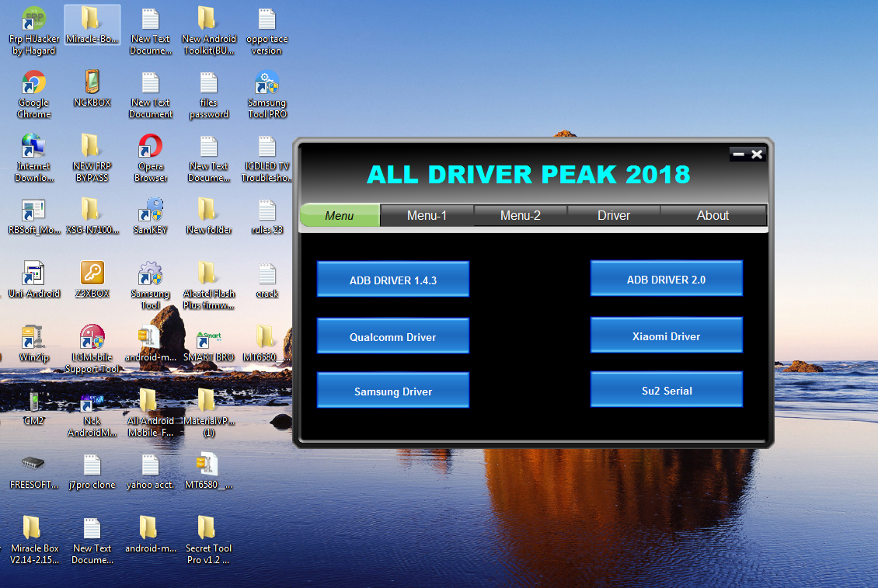
Task: Select files password text document
Action: pyautogui.click(x=208, y=95)
